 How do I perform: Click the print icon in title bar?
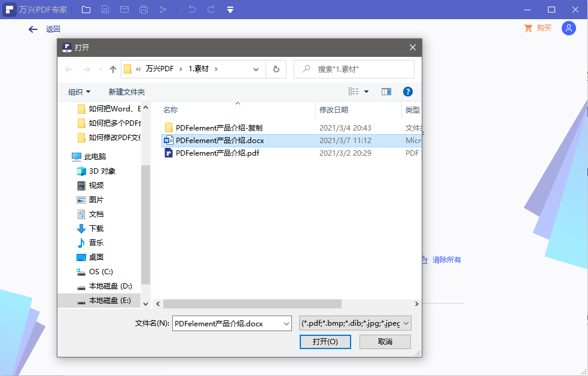click(x=144, y=10)
